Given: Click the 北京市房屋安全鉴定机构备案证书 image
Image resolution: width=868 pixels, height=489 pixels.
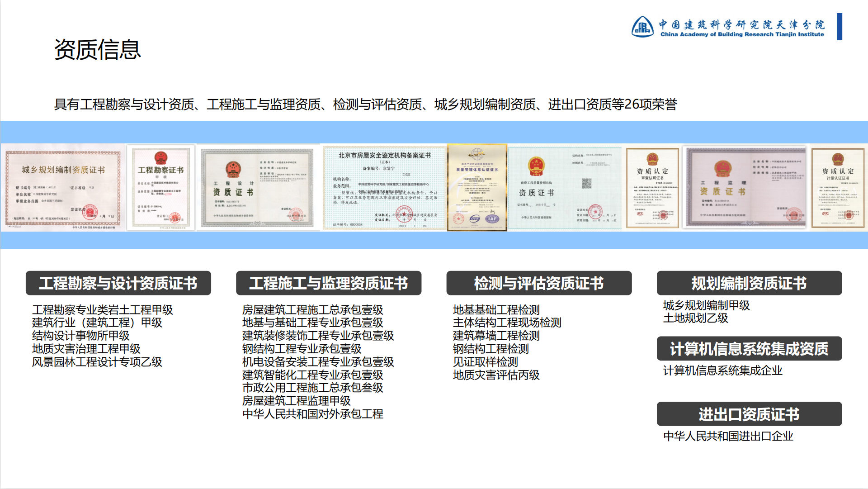Looking at the screenshot, I should click(x=384, y=187).
